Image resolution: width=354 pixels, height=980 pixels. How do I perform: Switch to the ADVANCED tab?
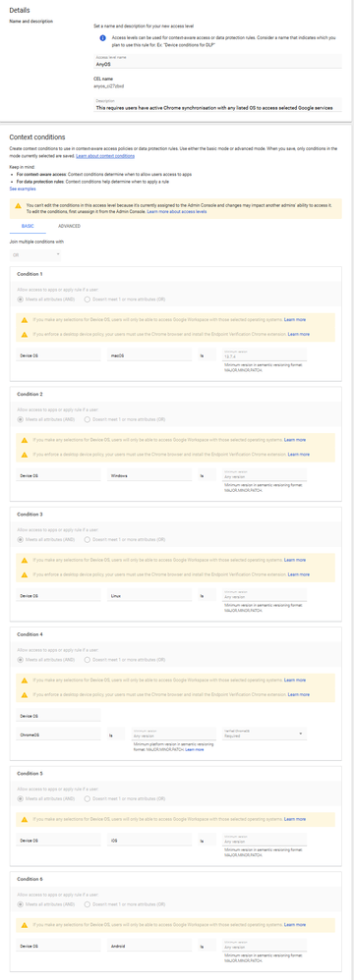coord(69,226)
